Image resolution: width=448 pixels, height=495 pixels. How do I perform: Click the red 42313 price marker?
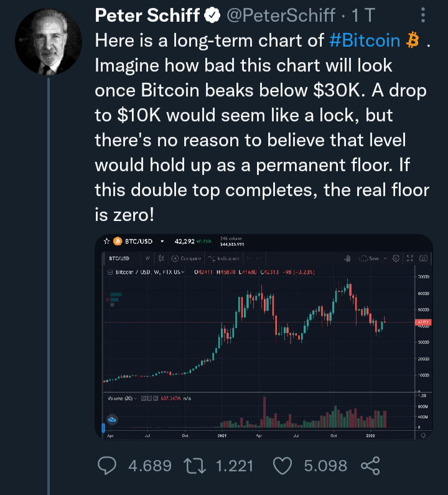pos(423,322)
